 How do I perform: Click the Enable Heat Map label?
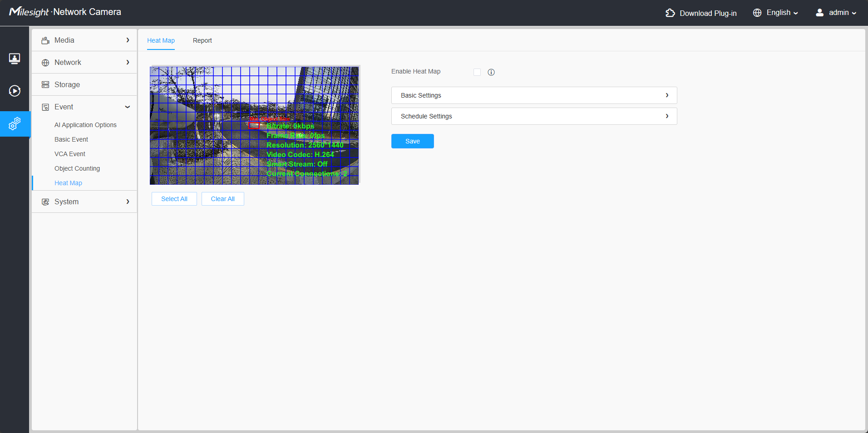pyautogui.click(x=416, y=71)
